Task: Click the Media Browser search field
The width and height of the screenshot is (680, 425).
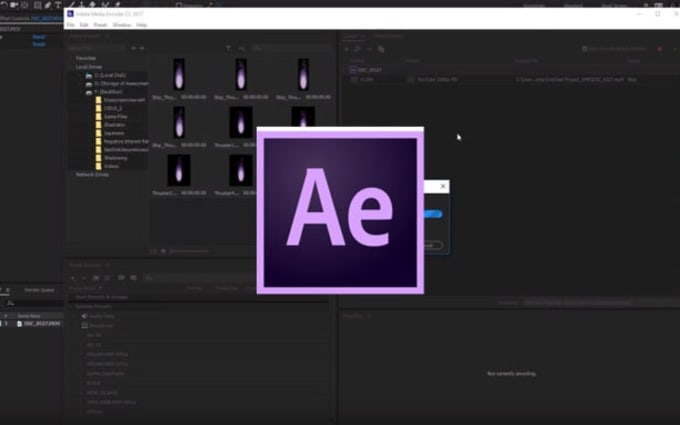Action: pos(291,49)
